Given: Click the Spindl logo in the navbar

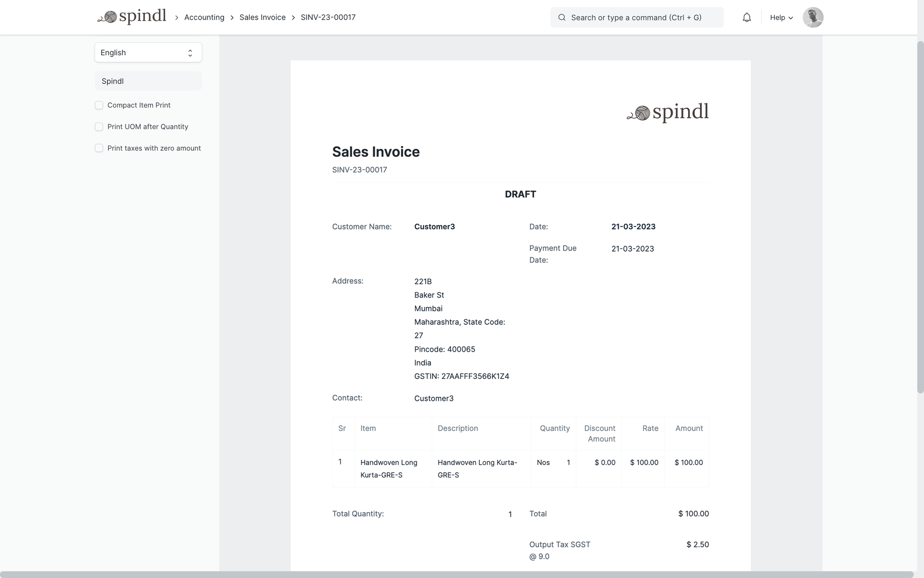Looking at the screenshot, I should (x=132, y=17).
